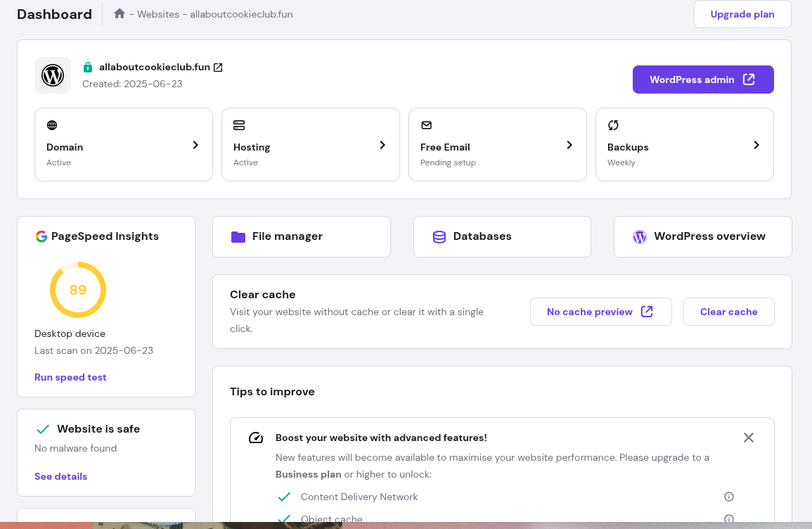Open site via external link icon beside domain name
Image resolution: width=812 pixels, height=529 pixels.
[218, 67]
